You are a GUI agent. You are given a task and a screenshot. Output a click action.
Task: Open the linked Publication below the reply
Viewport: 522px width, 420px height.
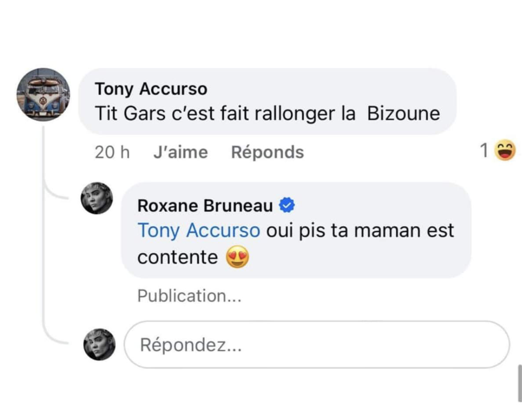click(189, 295)
